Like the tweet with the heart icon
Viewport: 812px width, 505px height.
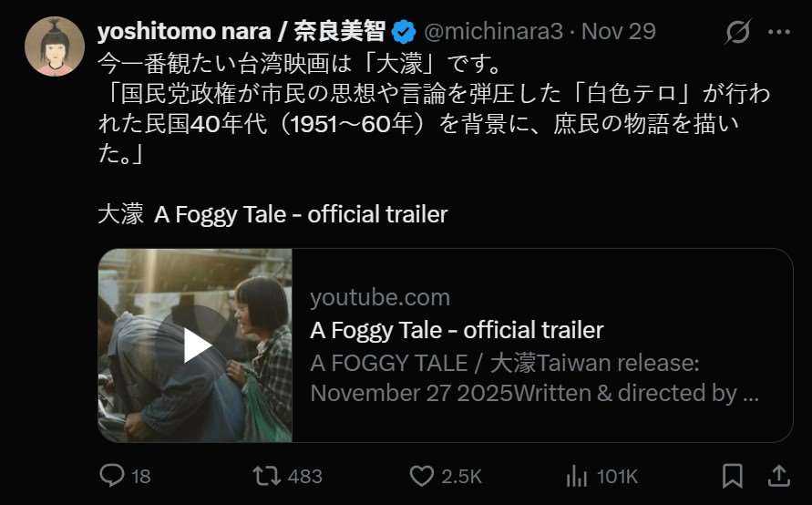point(421,476)
